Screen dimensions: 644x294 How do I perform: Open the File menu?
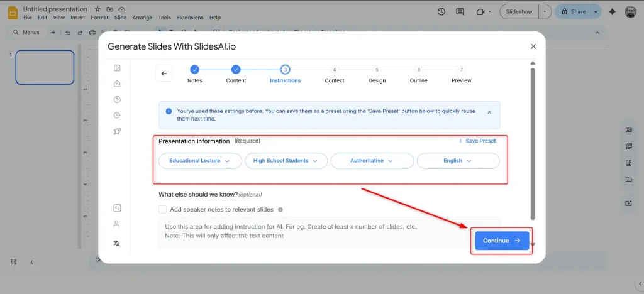tap(28, 18)
